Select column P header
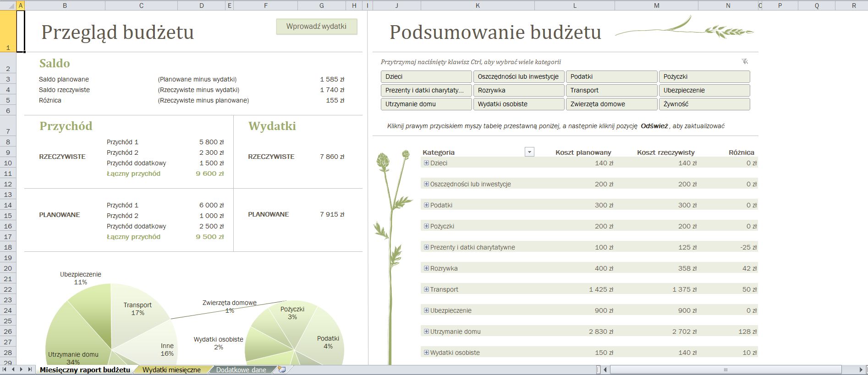 (780, 5)
